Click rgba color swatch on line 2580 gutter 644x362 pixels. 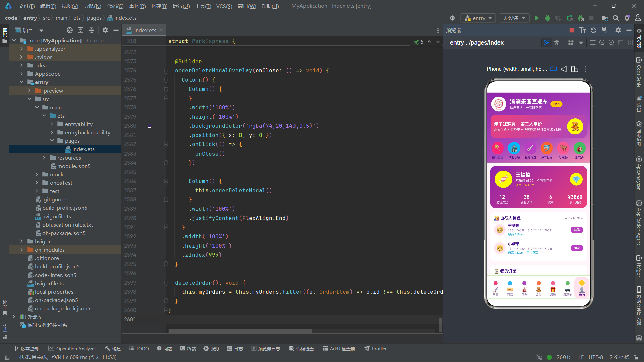150,126
